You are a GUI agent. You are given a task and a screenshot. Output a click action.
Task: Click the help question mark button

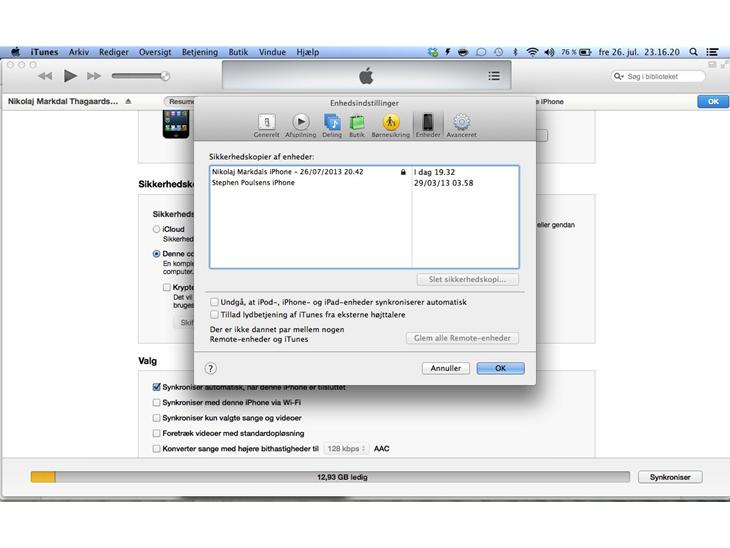(x=211, y=368)
